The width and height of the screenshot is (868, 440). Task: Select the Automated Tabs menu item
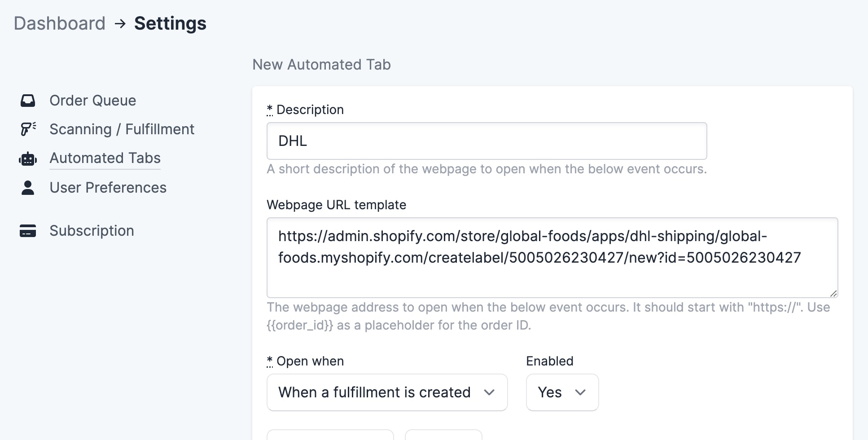105,158
